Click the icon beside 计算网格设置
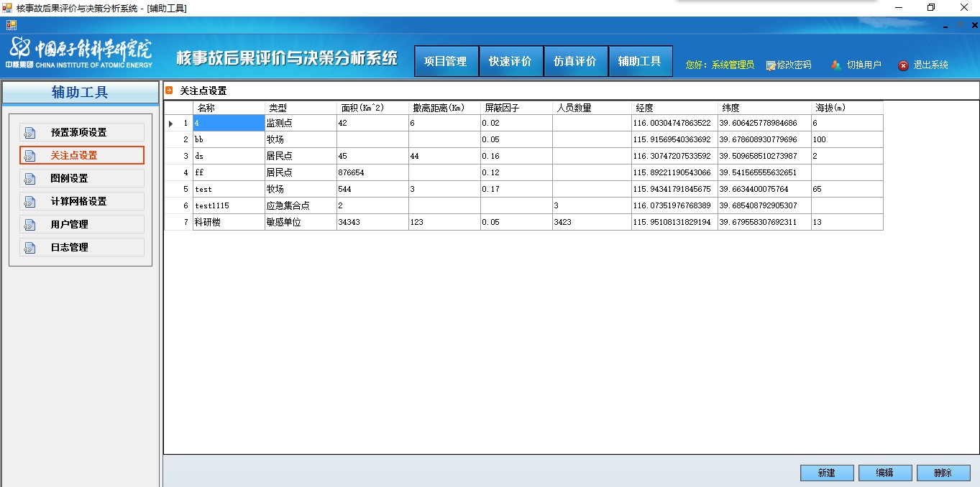This screenshot has width=980, height=487. point(29,202)
